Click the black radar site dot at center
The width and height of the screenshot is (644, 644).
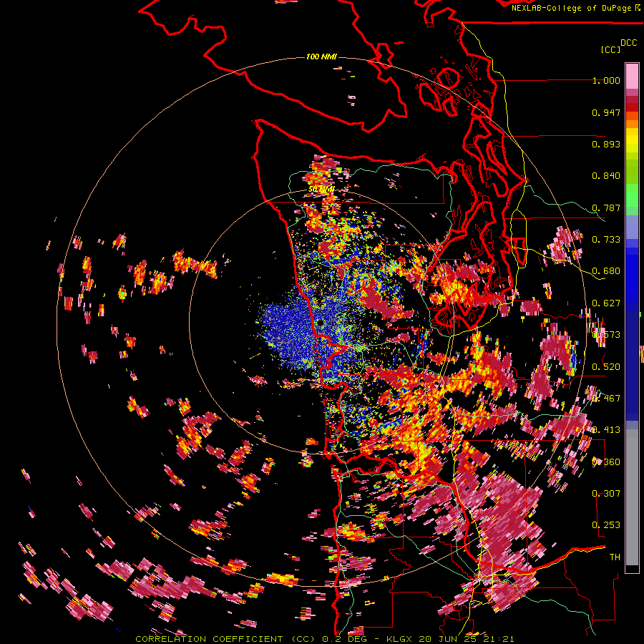tap(319, 323)
